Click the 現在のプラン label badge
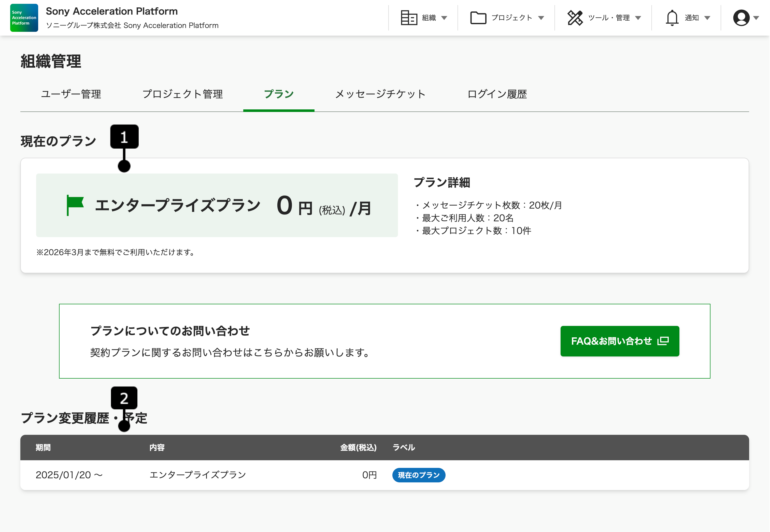Screen dimensions: 770x532 coord(419,475)
